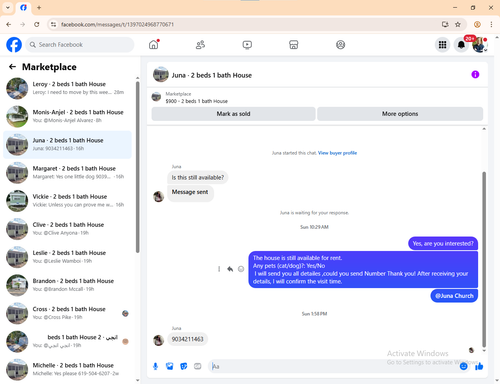The height and width of the screenshot is (384, 500).
Task: Attach a file with the photo icon
Action: tap(170, 366)
